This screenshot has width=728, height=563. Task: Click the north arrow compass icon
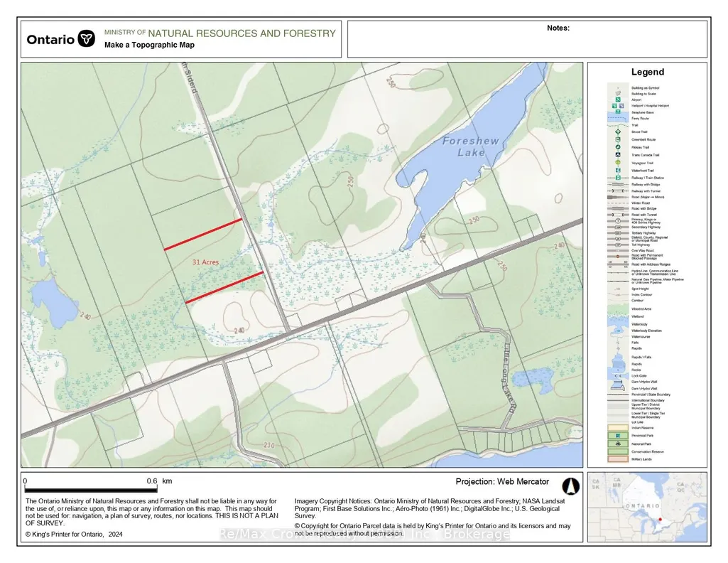coord(570,486)
